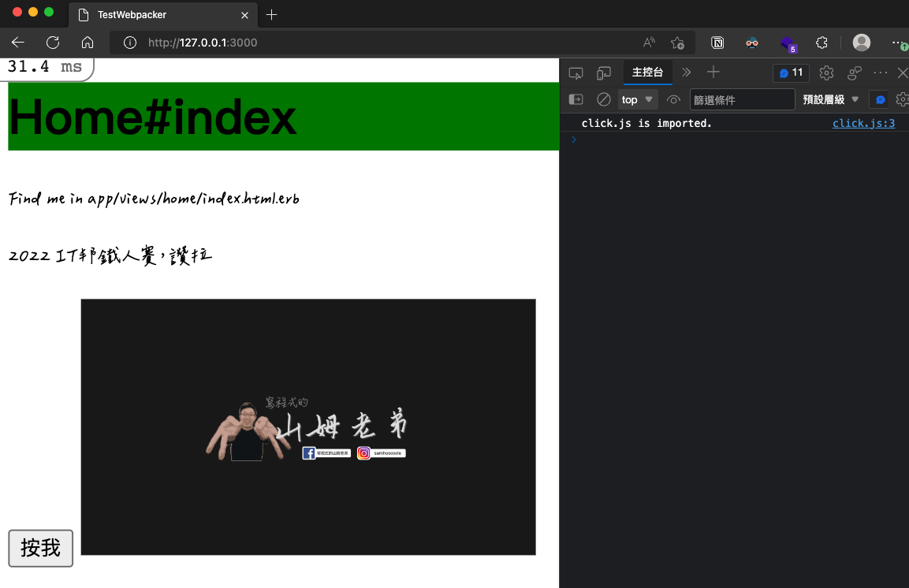
Task: Click the read aloud icon in address bar
Action: coord(650,43)
